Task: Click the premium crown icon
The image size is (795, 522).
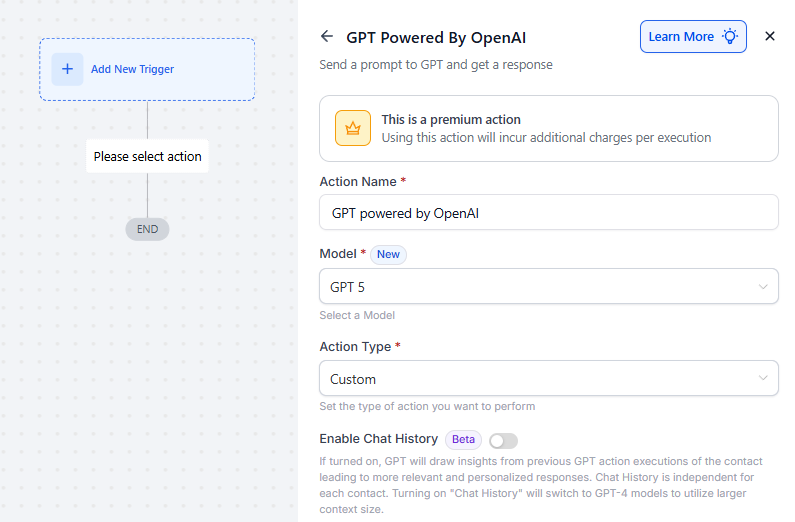Action: point(352,128)
